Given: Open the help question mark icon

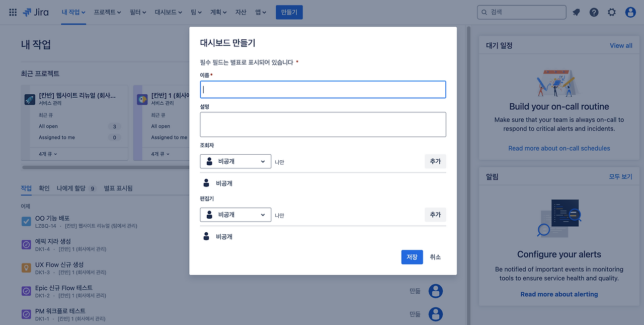Looking at the screenshot, I should pos(594,12).
